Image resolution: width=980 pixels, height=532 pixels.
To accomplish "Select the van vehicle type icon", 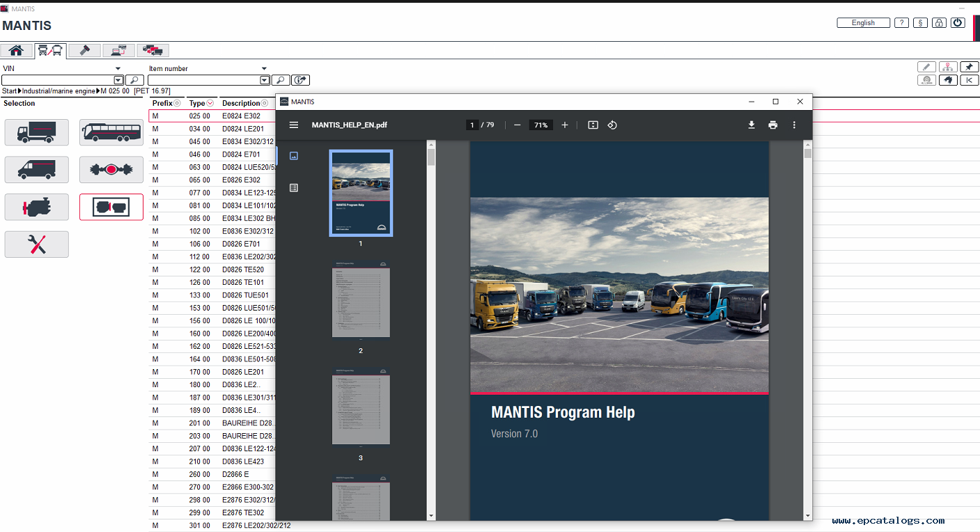I will [36, 169].
